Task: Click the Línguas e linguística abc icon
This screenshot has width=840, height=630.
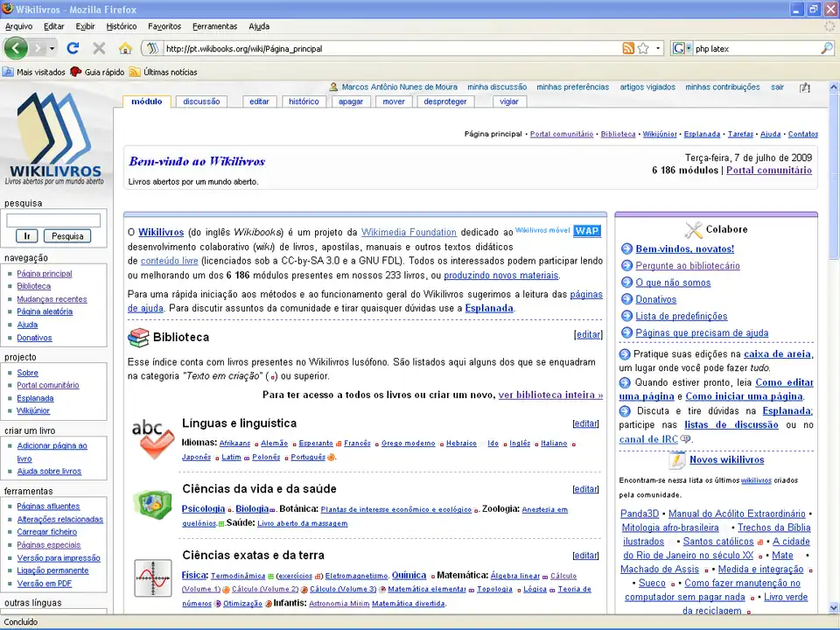Action: pos(152,438)
